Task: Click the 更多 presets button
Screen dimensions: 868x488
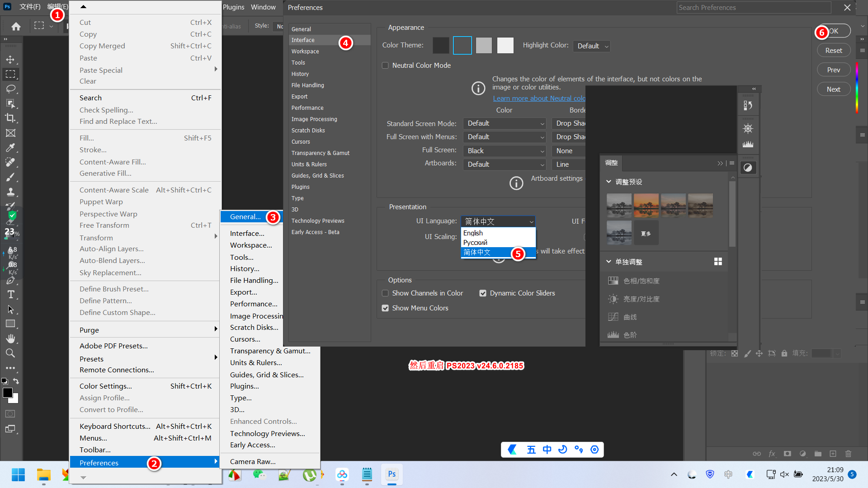Action: point(646,234)
